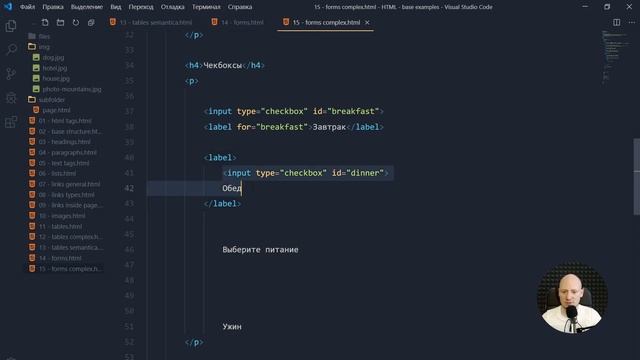Open photo-mountains.jpg in Explorer
This screenshot has height=360, width=640.
pyautogui.click(x=72, y=89)
